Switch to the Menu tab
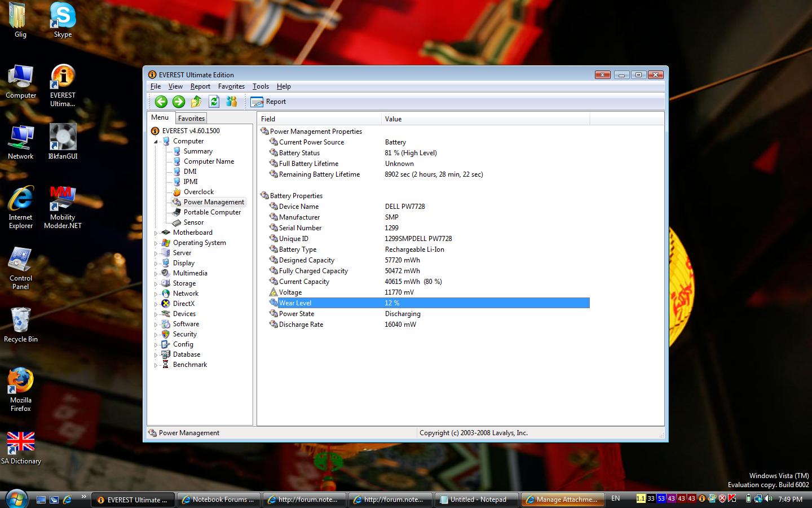The height and width of the screenshot is (508, 812). tap(160, 117)
